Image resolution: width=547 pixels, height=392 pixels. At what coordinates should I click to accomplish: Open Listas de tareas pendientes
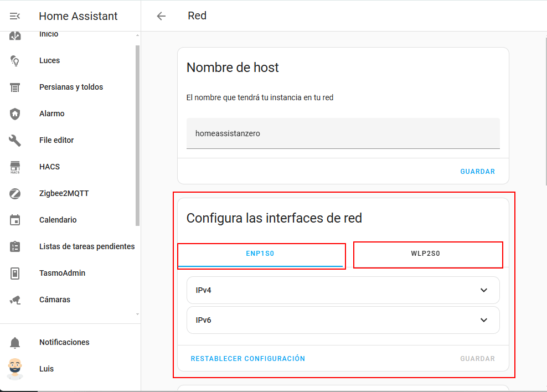click(86, 246)
